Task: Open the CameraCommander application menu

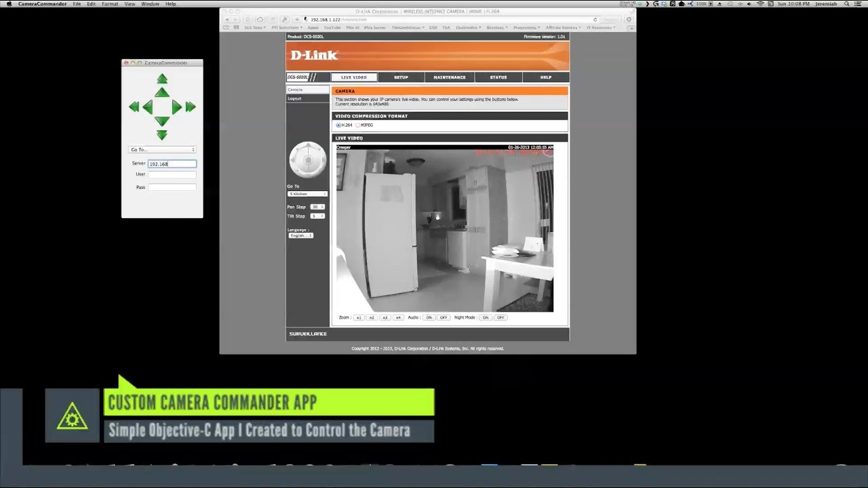Action: pyautogui.click(x=43, y=3)
